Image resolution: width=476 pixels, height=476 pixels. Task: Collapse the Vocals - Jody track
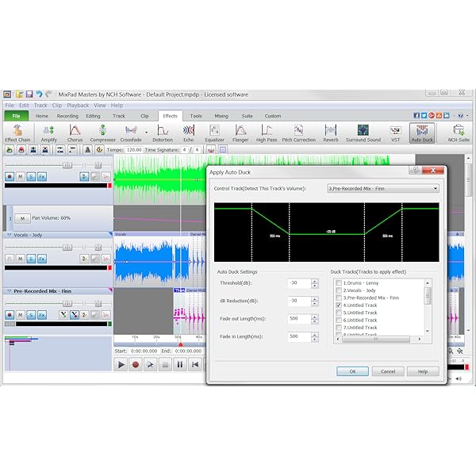(9, 235)
